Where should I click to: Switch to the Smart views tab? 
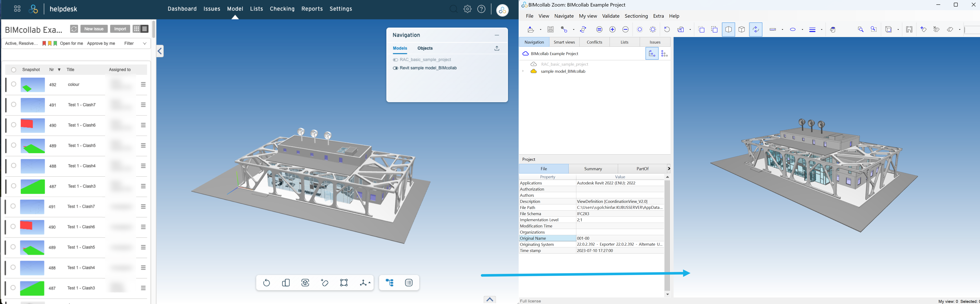coord(564,42)
